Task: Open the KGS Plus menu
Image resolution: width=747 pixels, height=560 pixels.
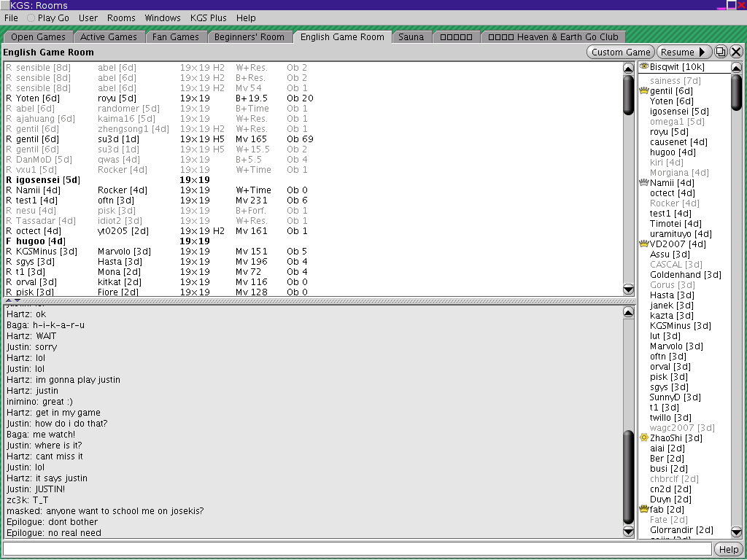Action: tap(208, 17)
